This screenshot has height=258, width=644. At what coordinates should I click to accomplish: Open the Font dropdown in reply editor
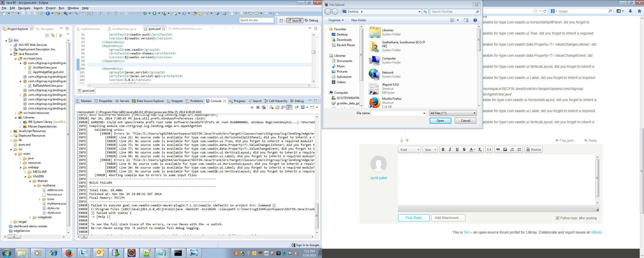click(409, 150)
